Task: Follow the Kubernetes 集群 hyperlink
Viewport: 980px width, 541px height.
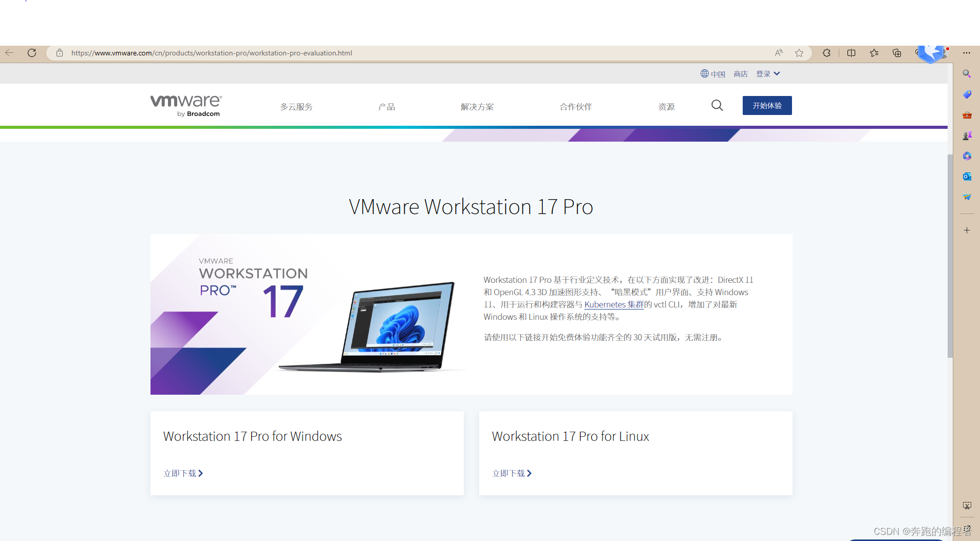Action: click(614, 304)
